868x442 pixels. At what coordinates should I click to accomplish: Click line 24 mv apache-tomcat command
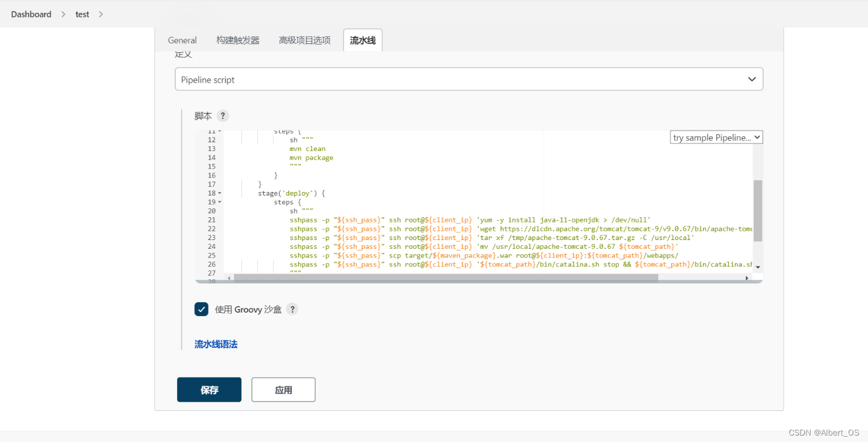point(484,246)
